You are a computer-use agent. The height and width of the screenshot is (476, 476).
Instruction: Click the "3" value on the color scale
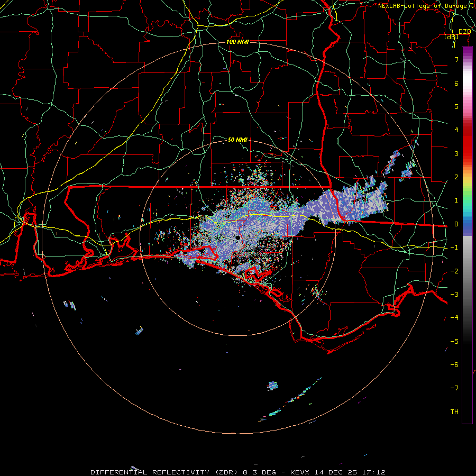(456, 153)
